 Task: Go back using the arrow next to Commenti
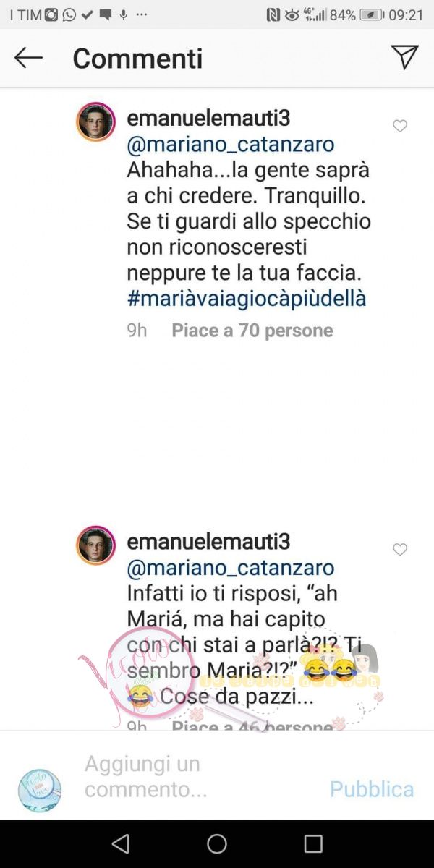click(x=29, y=58)
